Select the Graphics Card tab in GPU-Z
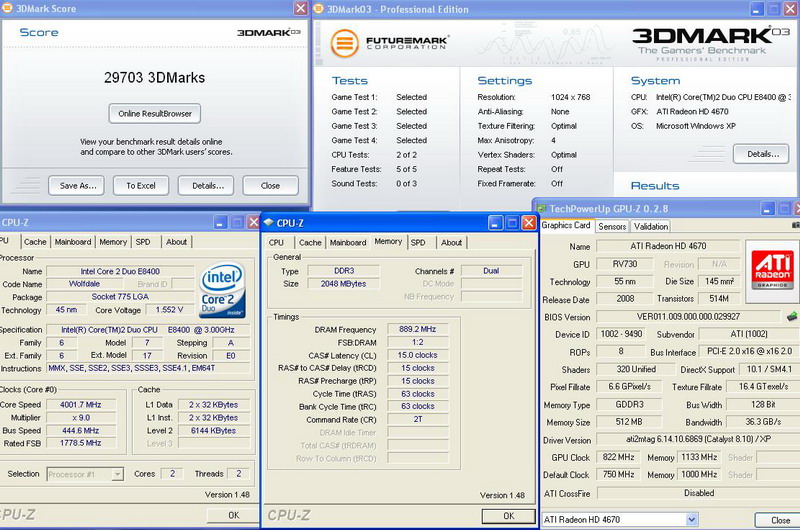The image size is (800, 530). tap(566, 225)
